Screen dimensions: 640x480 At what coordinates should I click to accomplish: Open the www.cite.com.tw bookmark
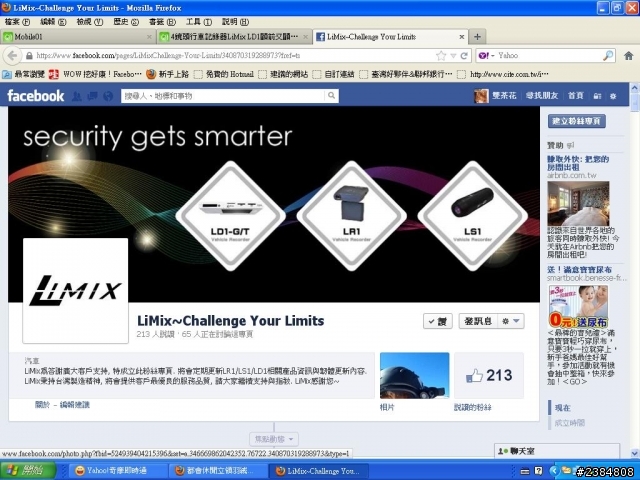pyautogui.click(x=503, y=74)
